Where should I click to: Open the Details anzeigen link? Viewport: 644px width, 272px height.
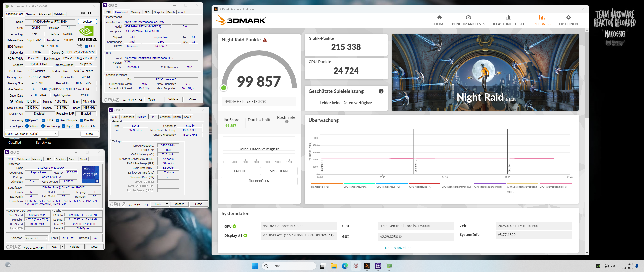(398, 248)
